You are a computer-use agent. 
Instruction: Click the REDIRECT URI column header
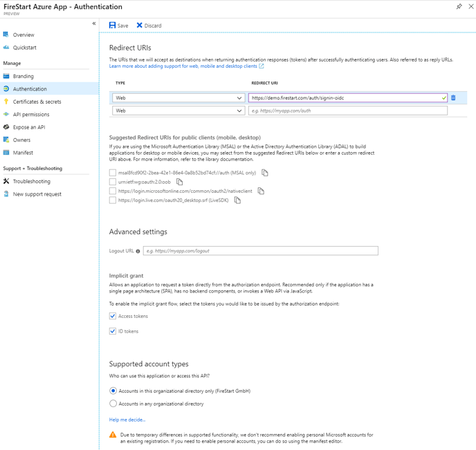click(264, 83)
